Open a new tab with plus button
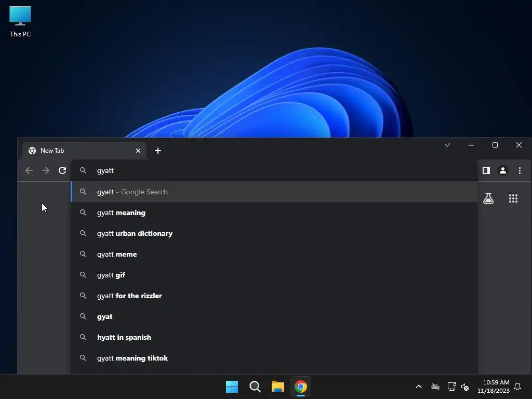Viewport: 532px width, 399px height. (158, 151)
